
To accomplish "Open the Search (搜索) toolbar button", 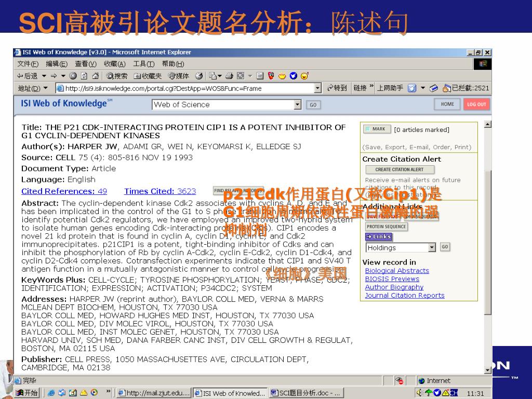I will (x=117, y=76).
